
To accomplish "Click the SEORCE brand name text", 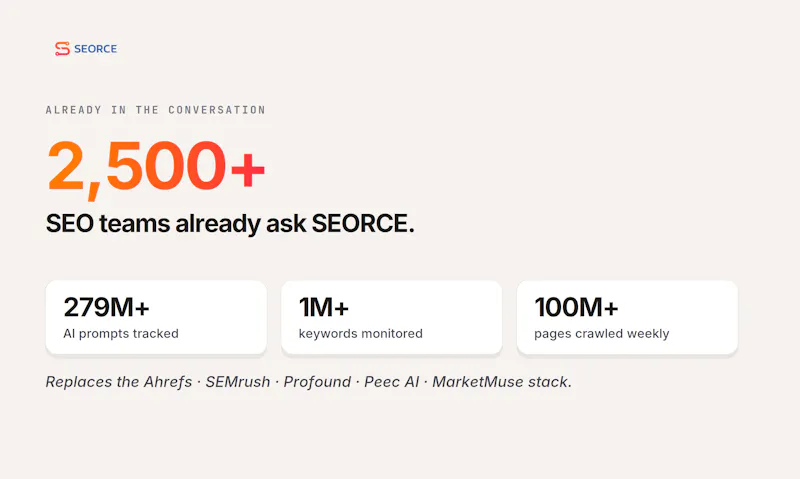I will point(95,49).
